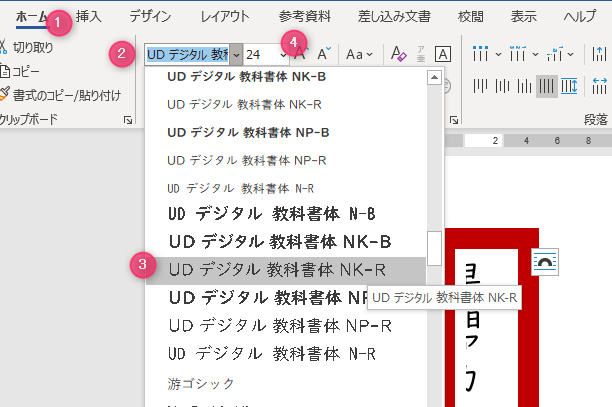Click the enclosed character border A icon

tap(443, 54)
